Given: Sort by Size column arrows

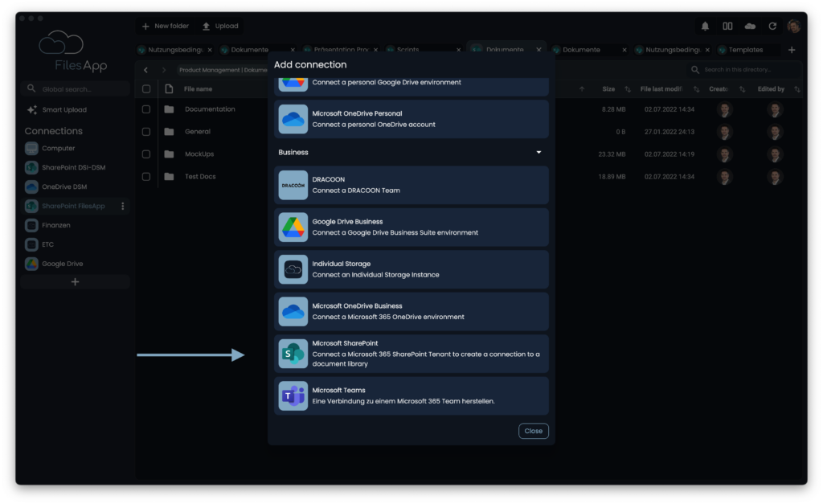Looking at the screenshot, I should pos(628,89).
